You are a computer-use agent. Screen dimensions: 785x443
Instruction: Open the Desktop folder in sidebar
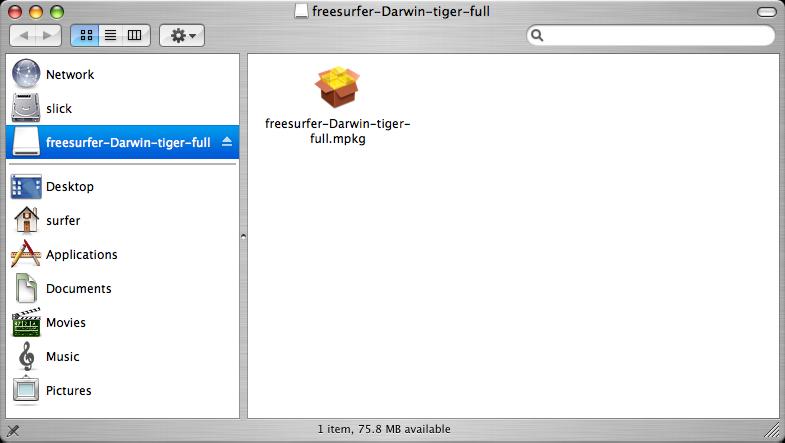pos(70,187)
